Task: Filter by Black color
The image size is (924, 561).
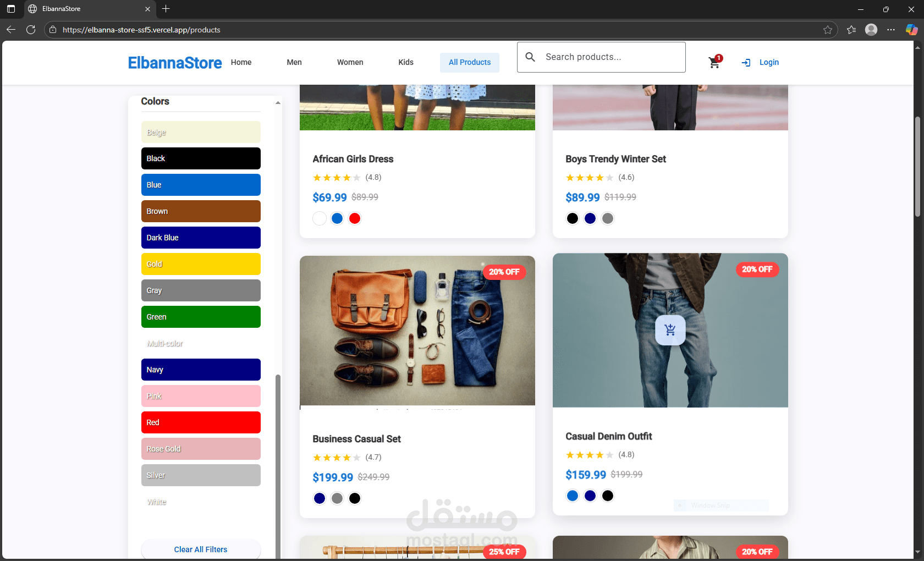Action: (201, 158)
